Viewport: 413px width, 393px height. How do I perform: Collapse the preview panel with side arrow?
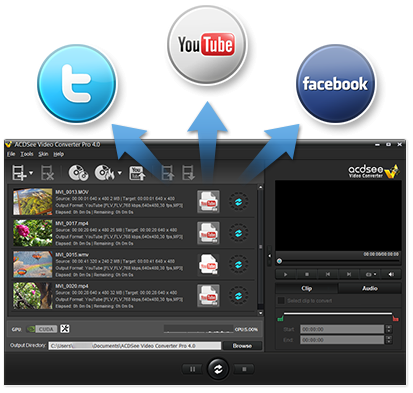(x=269, y=256)
